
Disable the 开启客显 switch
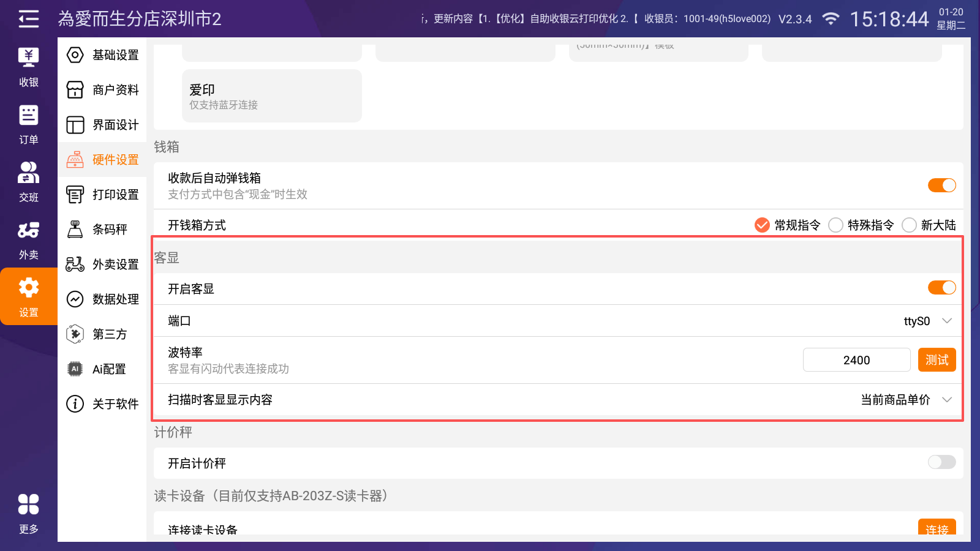941,288
